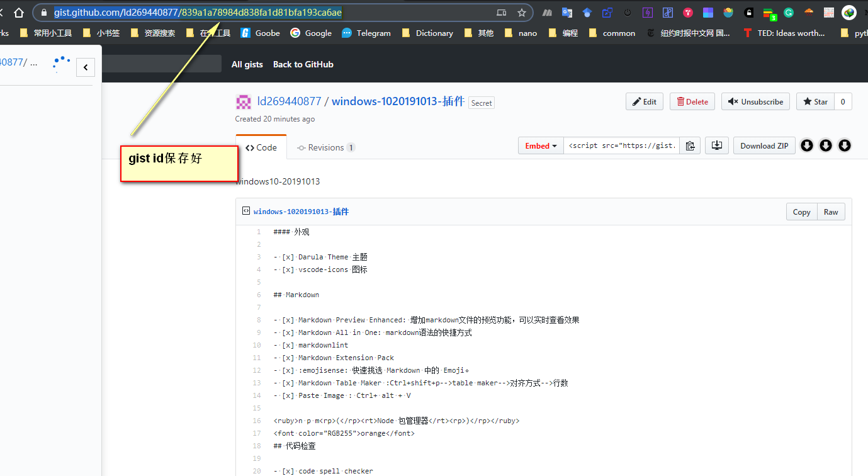This screenshot has height=476, width=868.
Task: Go Back to GitHub from header
Action: tap(303, 64)
